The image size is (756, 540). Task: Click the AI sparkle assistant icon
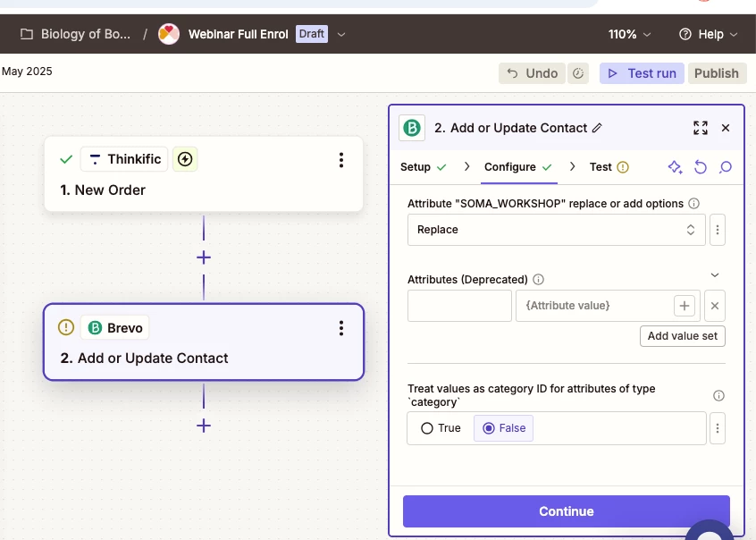coord(675,167)
